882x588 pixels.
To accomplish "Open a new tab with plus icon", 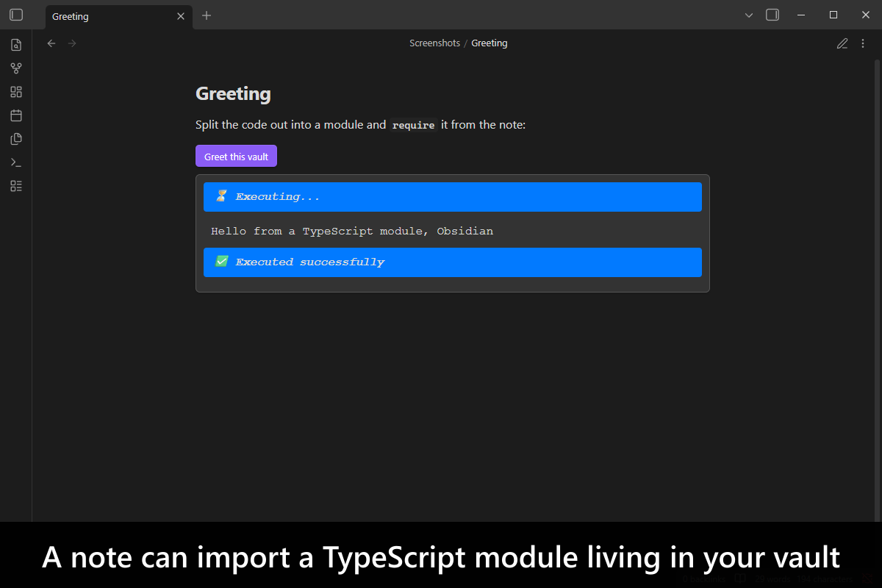I will [x=207, y=15].
